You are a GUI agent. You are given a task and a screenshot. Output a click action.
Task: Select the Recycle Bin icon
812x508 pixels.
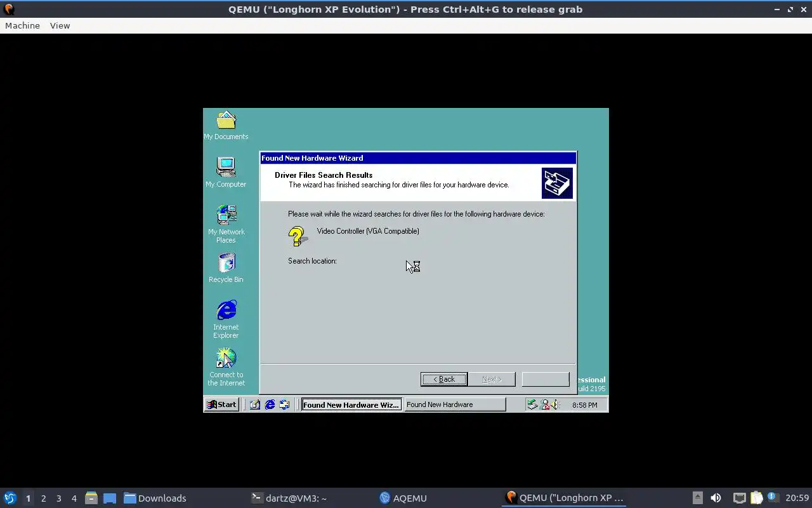click(x=226, y=268)
